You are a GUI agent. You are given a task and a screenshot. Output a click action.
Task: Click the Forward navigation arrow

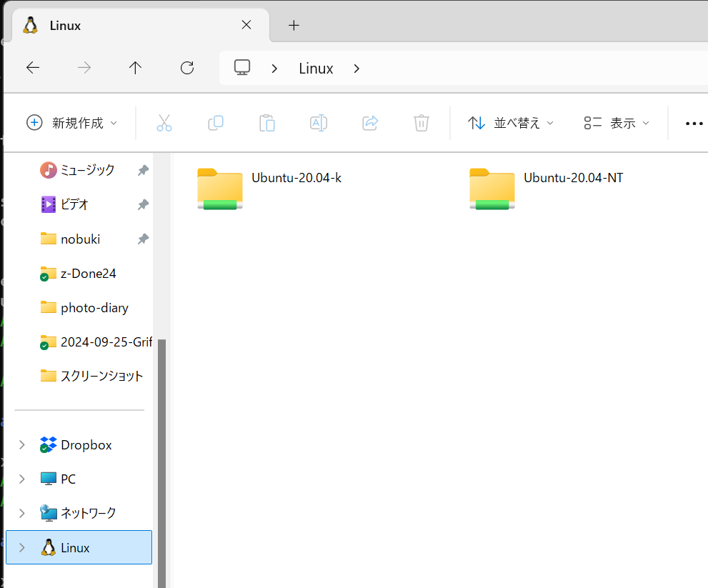point(84,68)
